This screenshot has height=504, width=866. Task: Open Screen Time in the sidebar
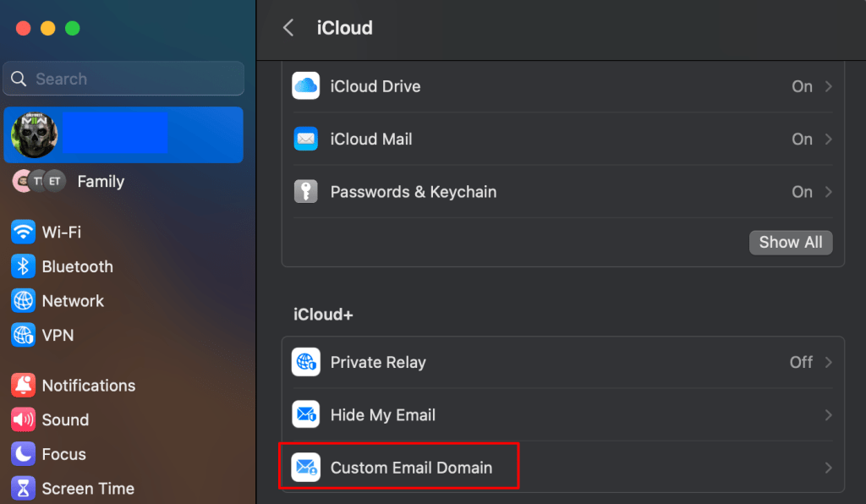click(87, 489)
